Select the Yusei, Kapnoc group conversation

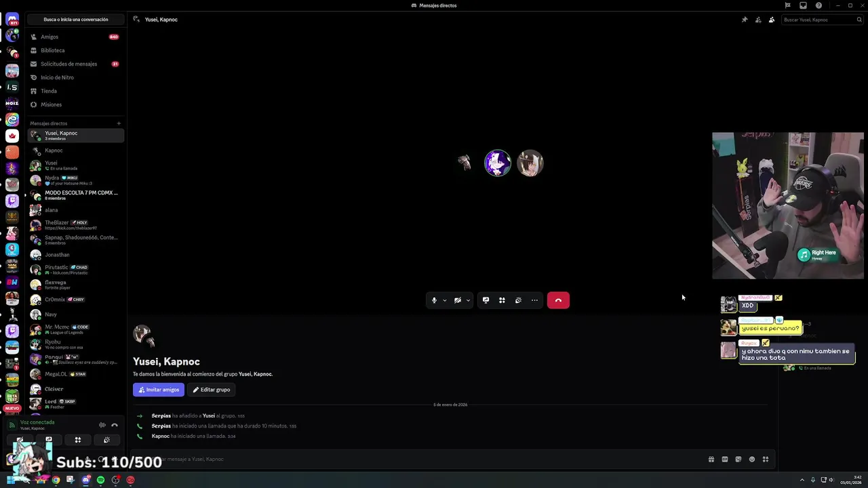tap(75, 136)
